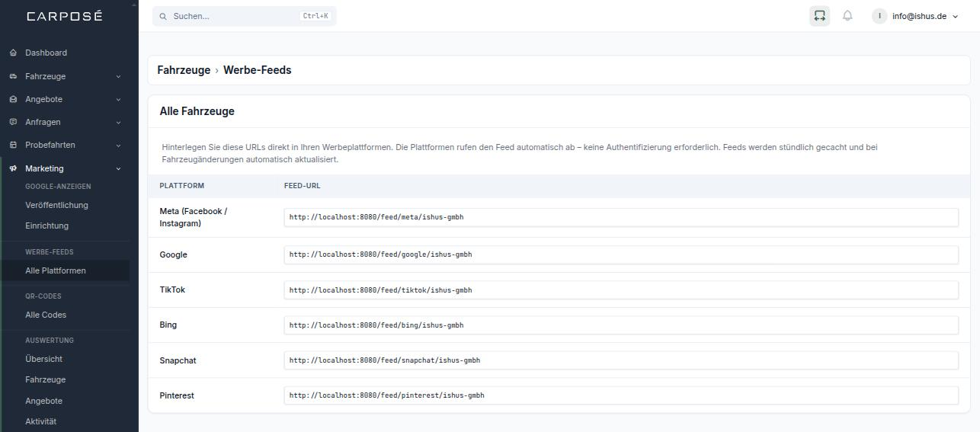
Task: Open Dashboard in the sidebar
Action: click(x=46, y=53)
